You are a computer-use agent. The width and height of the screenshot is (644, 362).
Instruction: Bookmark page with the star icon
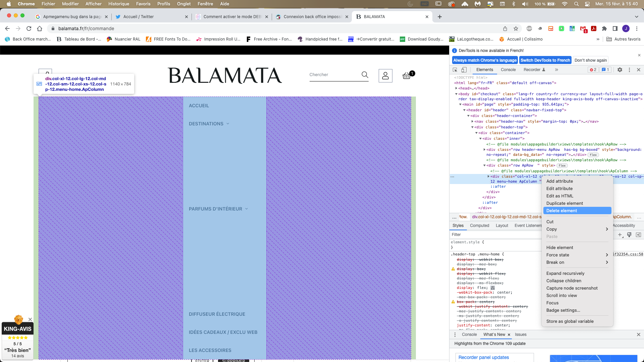coord(516,28)
